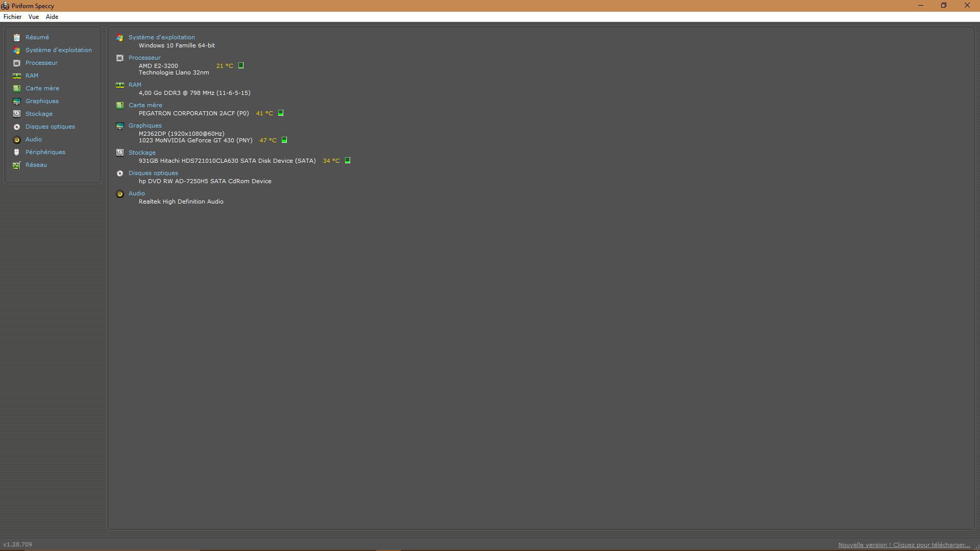This screenshot has height=551, width=980.
Task: Click the speaker icon next to summary Audio heading
Action: pos(120,194)
